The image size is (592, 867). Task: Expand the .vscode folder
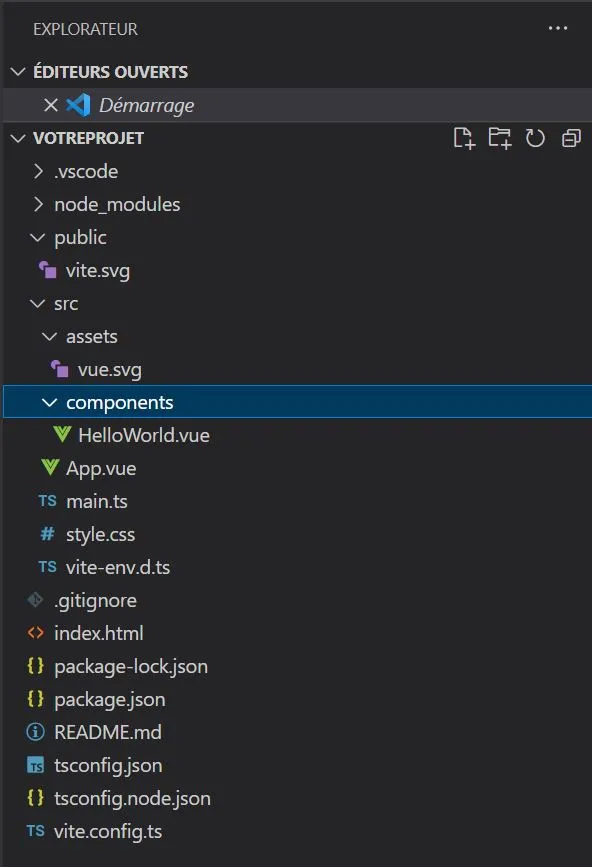click(x=38, y=171)
